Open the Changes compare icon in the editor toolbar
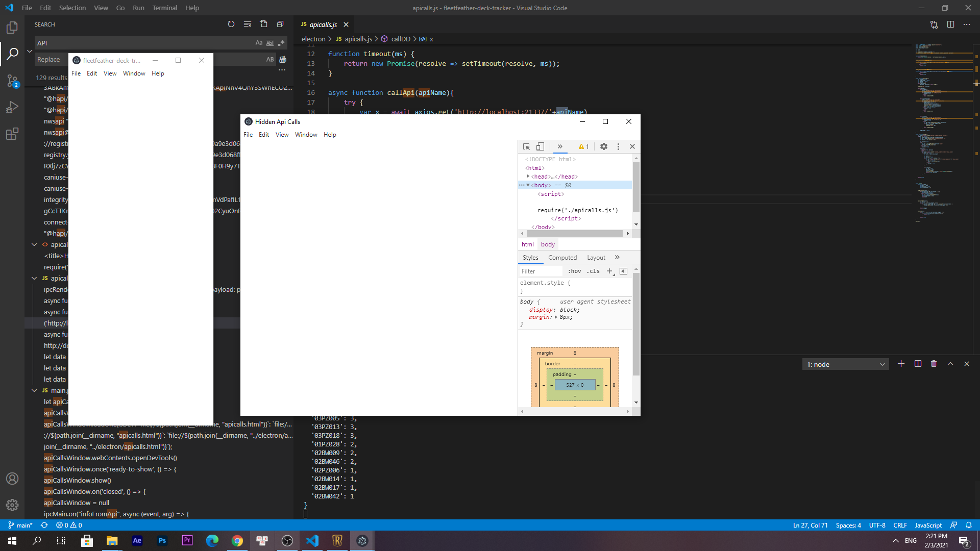The width and height of the screenshot is (980, 551). click(934, 24)
